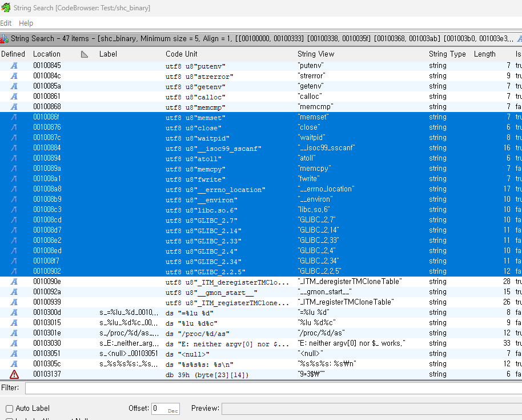Click the defined-string icon for the waitpid row

(x=14, y=138)
